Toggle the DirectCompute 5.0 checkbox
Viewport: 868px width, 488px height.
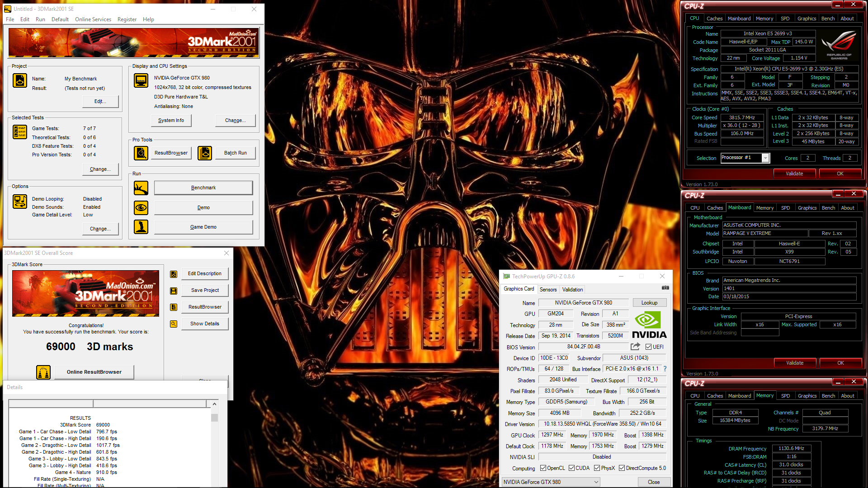pos(622,468)
